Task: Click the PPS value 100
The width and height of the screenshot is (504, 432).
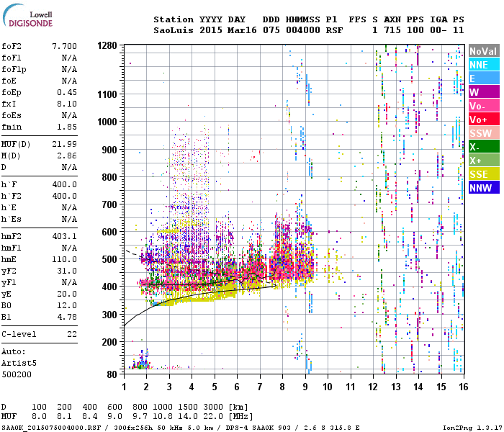Action: 415,30
